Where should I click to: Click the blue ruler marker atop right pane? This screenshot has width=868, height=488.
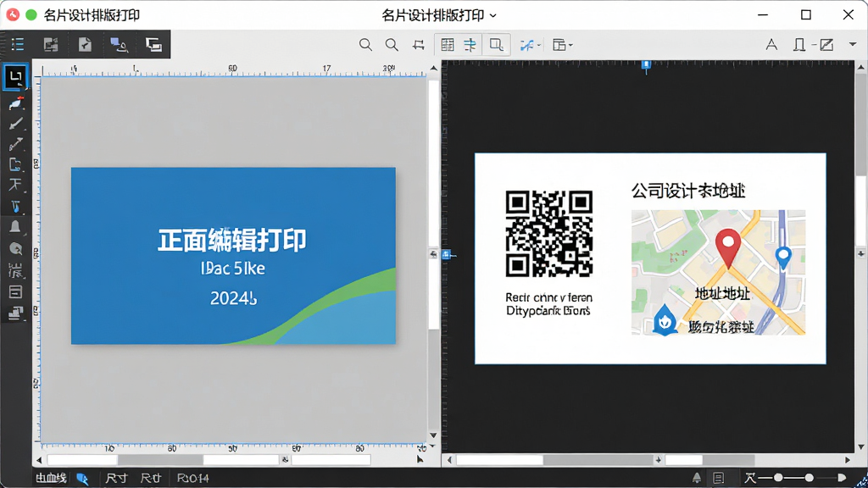(x=645, y=66)
